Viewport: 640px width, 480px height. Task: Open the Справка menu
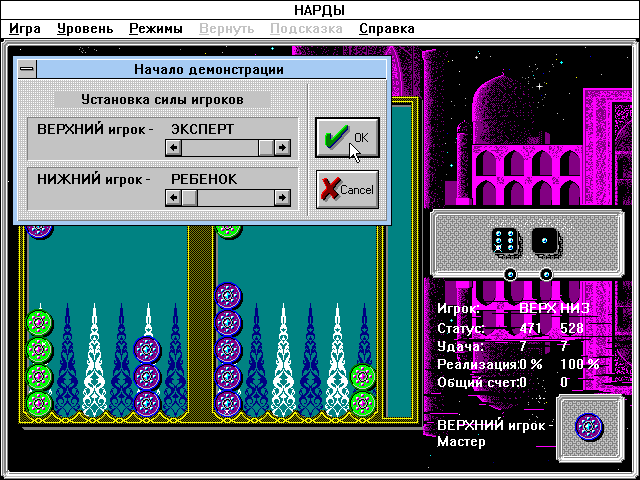(x=387, y=29)
